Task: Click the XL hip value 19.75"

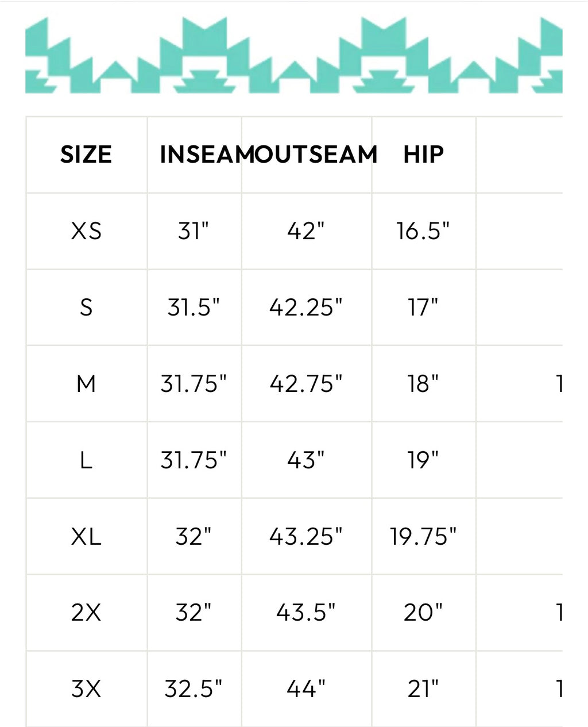Action: coord(423,536)
